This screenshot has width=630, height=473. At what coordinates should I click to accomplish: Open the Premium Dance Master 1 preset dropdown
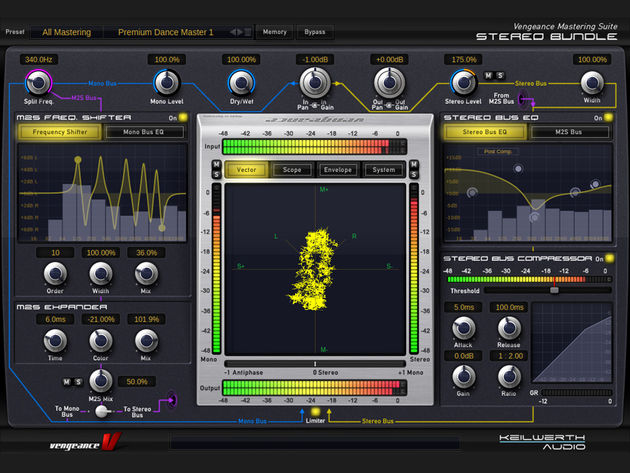(x=166, y=32)
